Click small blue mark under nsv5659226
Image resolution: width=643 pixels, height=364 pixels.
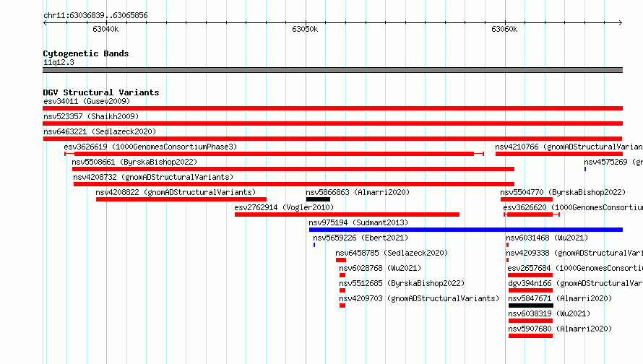coord(314,245)
